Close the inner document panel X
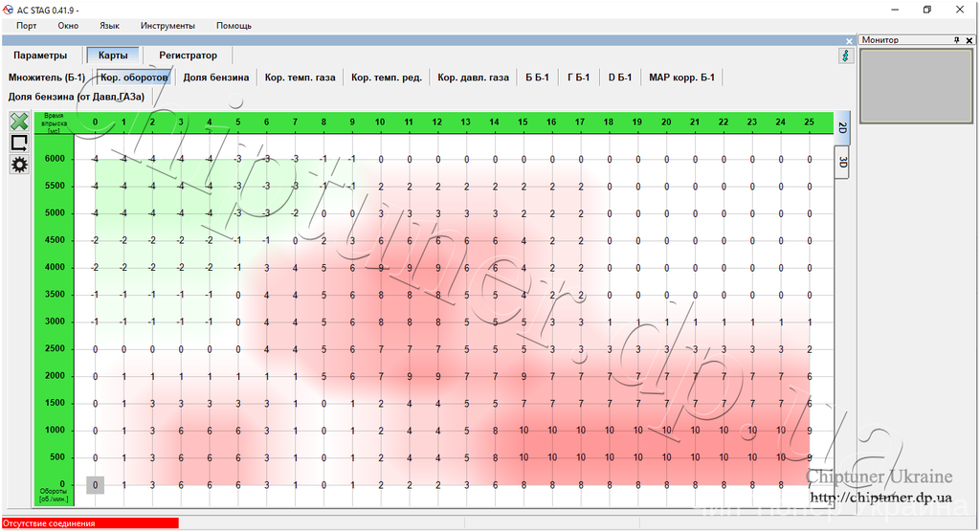 click(x=850, y=40)
